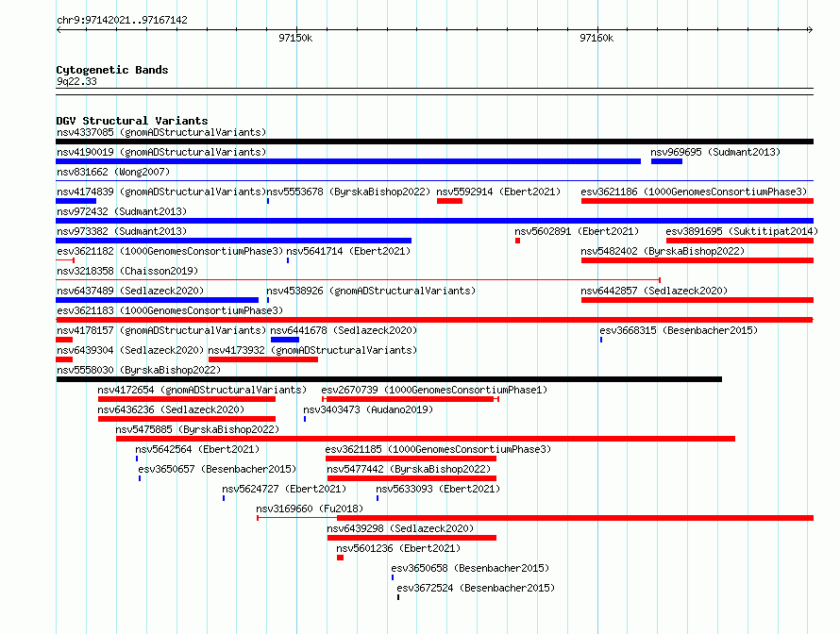This screenshot has height=634, width=840.
Task: Click the nsv972432 Sudmant2013 label
Action: click(122, 211)
